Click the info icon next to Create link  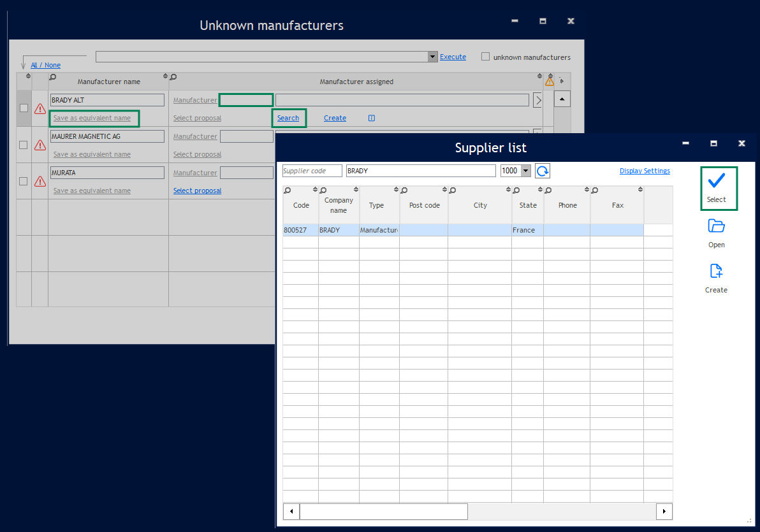[372, 118]
